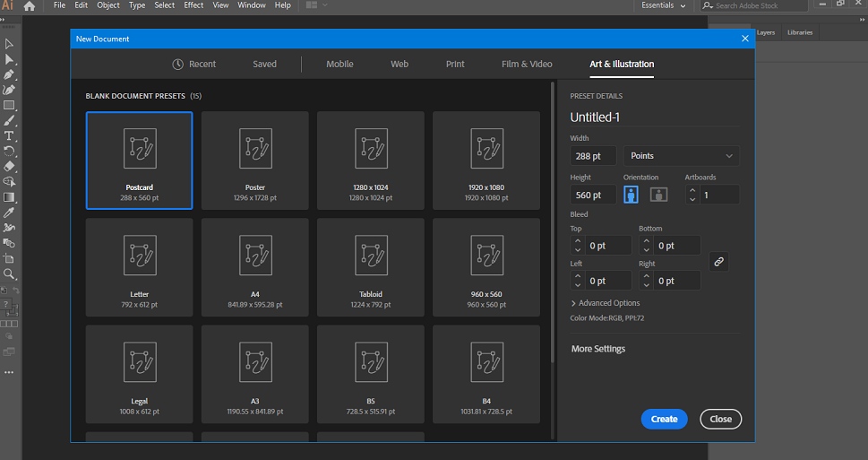Select the Rectangle tool
The image size is (868, 460).
(9, 105)
